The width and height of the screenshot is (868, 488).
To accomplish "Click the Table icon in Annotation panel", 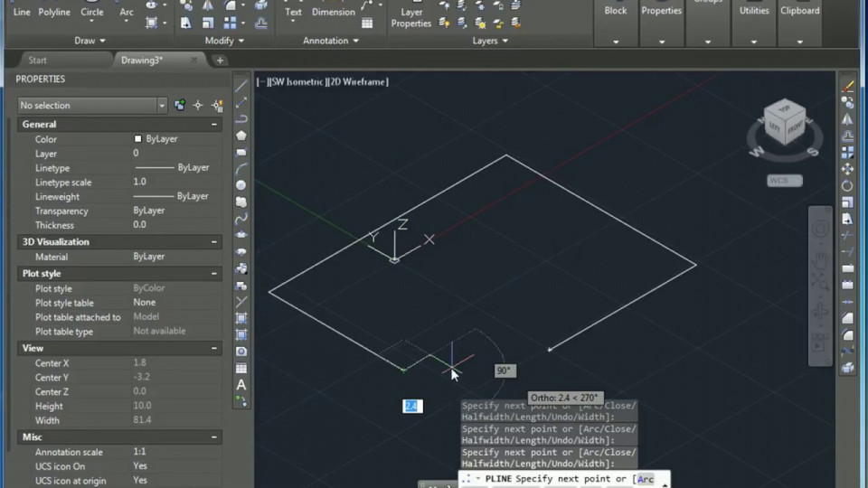I will pos(367,23).
